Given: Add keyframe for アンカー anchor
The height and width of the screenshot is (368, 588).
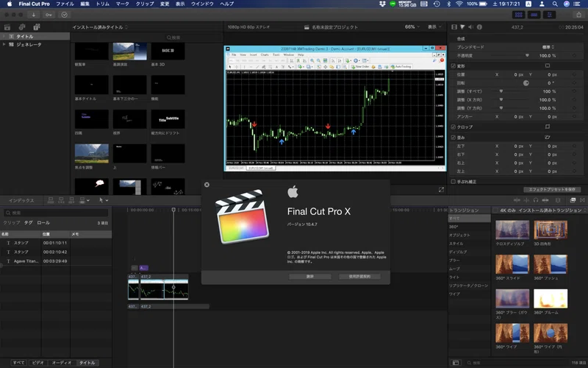Looking at the screenshot, I should click(x=574, y=117).
